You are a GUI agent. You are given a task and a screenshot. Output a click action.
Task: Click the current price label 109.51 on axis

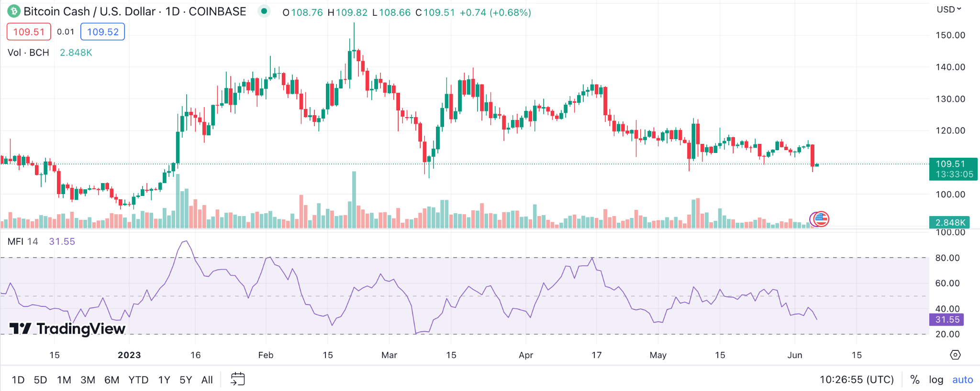(953, 169)
